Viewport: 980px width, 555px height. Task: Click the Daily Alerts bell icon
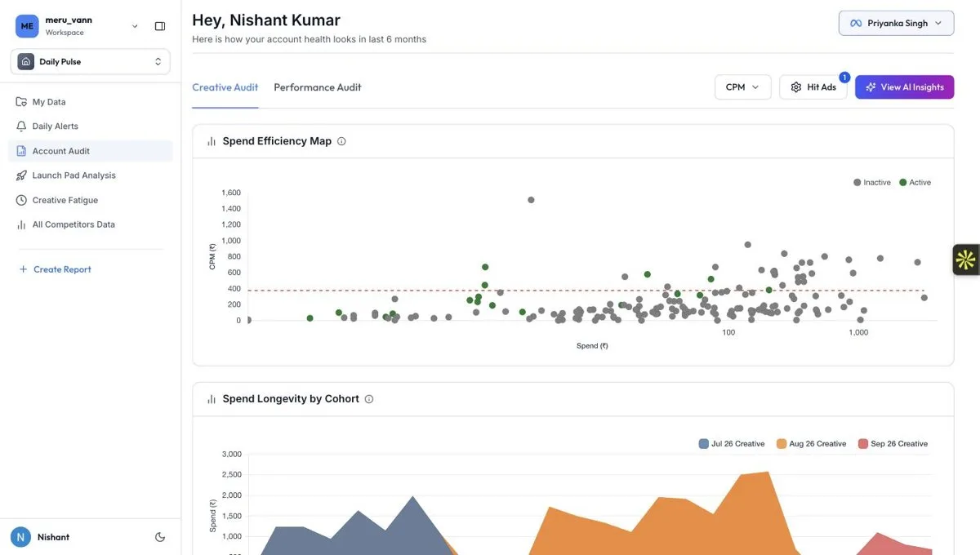[x=21, y=127]
